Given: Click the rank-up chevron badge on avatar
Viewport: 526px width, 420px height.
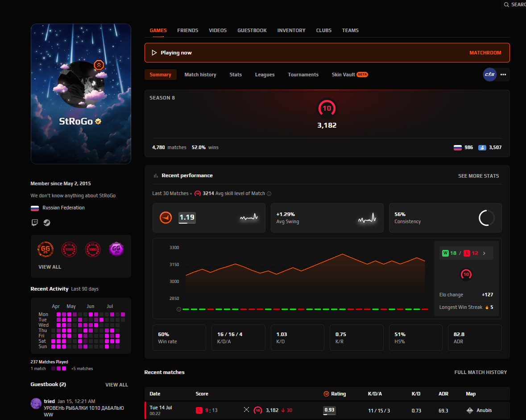Looking at the screenshot, I should 99,65.
